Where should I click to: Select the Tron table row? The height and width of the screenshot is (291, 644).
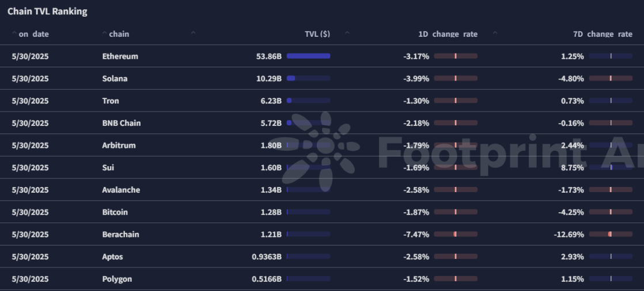point(322,101)
